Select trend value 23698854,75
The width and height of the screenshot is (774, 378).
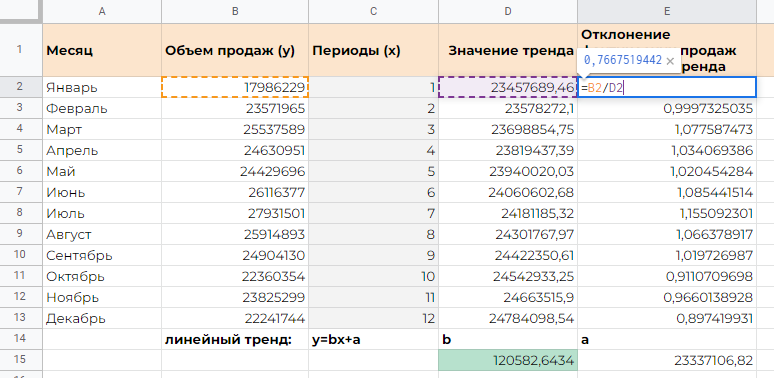click(x=508, y=129)
